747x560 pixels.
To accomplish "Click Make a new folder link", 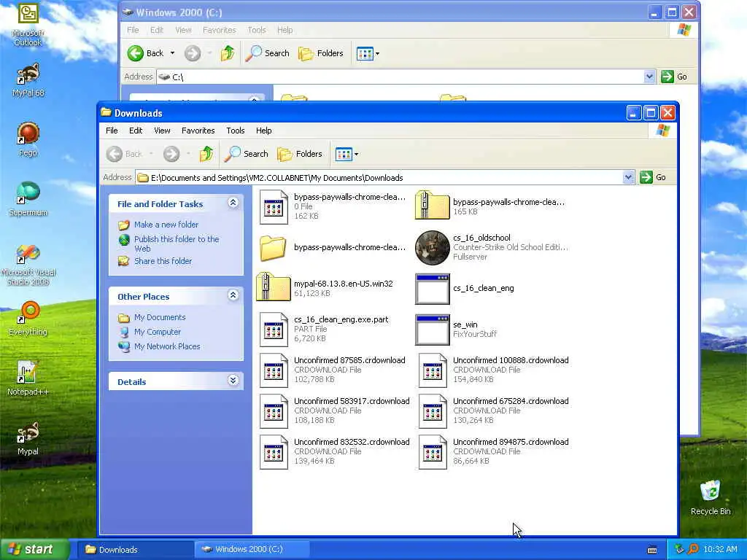I will pos(166,225).
